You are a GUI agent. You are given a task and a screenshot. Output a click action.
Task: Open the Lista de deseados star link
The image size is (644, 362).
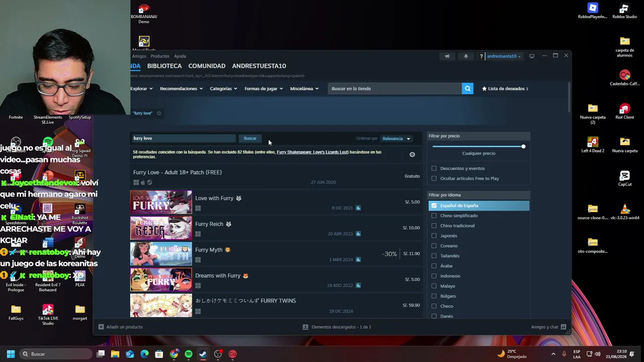[505, 88]
